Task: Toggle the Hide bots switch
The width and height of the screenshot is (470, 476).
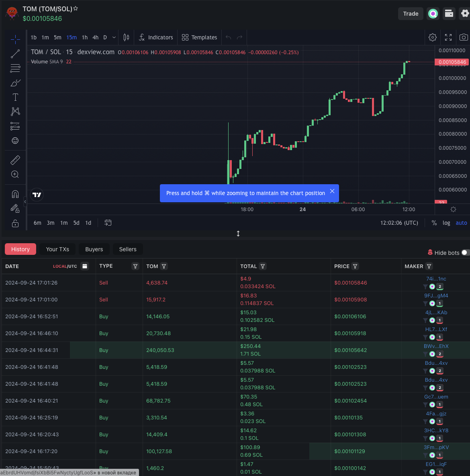Action: point(465,252)
